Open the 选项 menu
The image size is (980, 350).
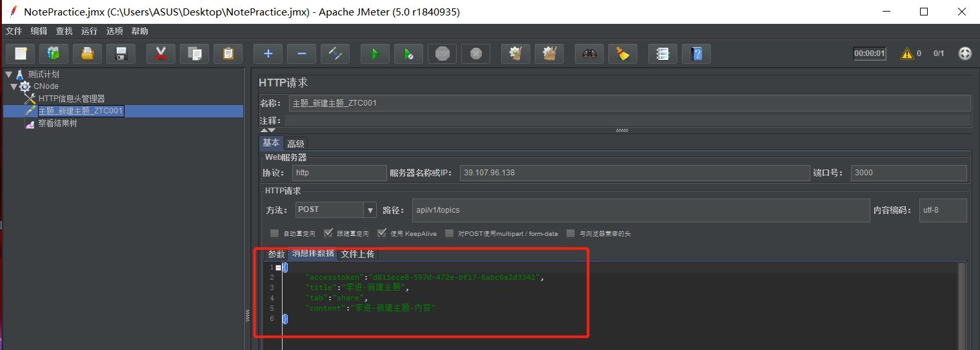pyautogui.click(x=114, y=31)
